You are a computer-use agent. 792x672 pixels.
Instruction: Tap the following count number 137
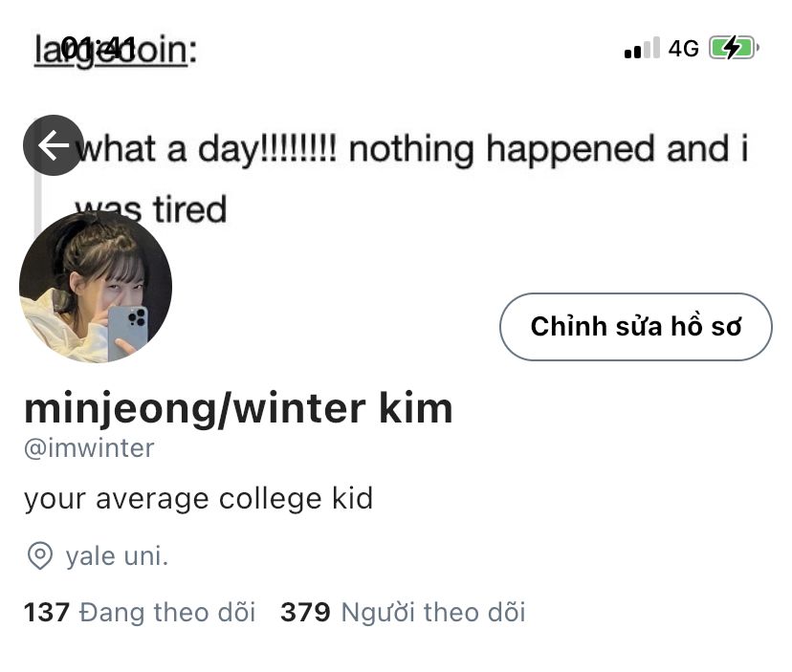(47, 612)
